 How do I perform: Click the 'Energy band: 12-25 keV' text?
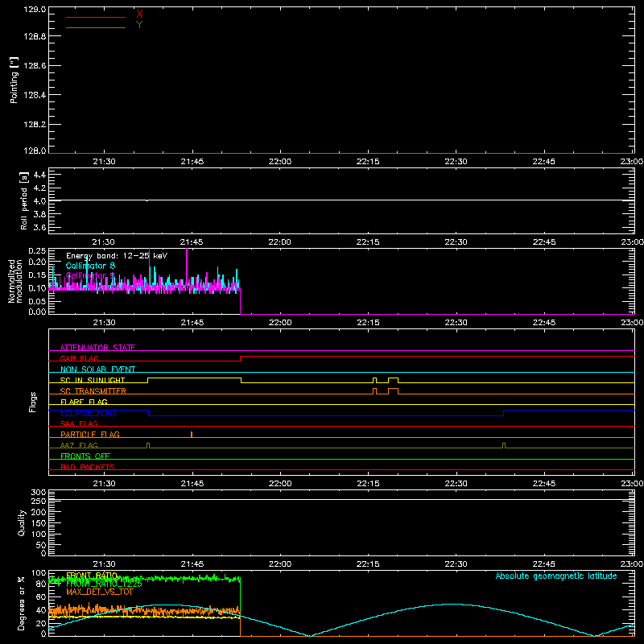pos(117,256)
